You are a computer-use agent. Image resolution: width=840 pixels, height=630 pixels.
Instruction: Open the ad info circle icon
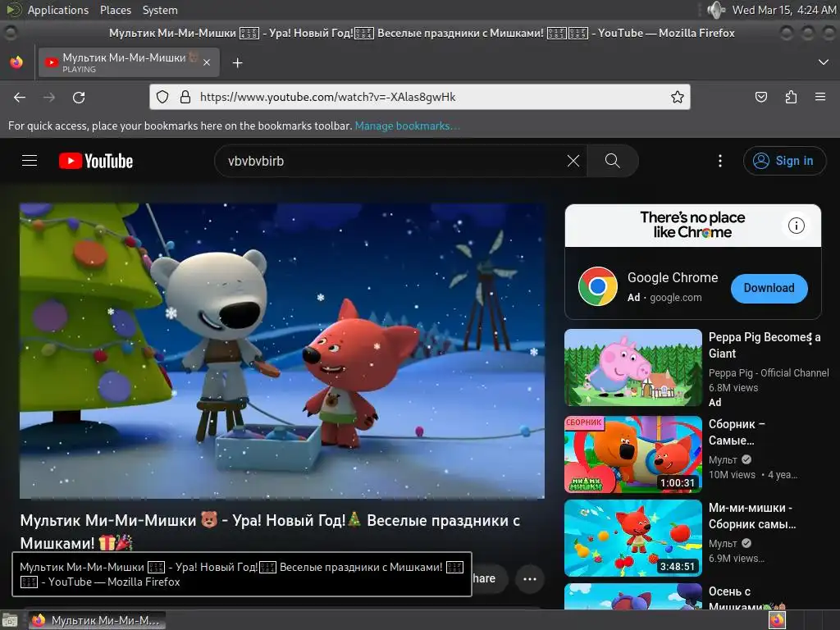coord(796,226)
